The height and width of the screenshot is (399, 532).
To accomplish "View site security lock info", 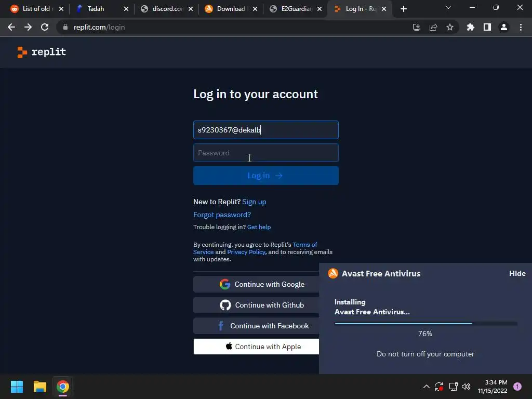I will click(x=65, y=27).
